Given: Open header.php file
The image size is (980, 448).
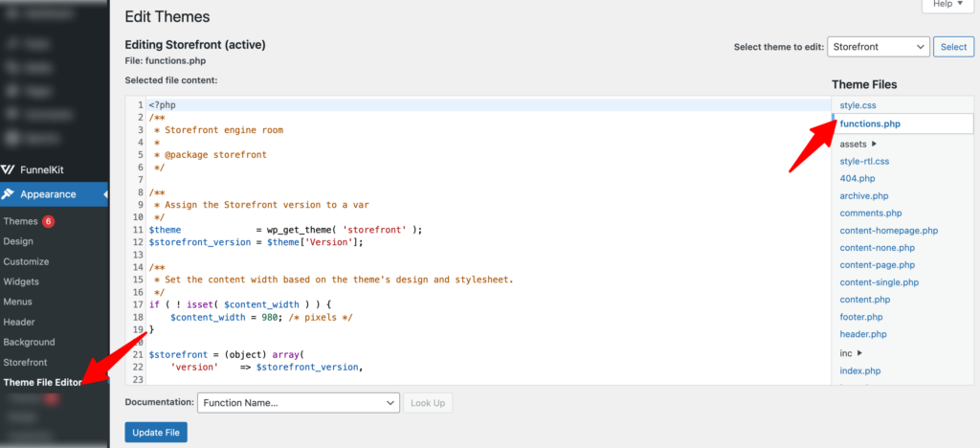Looking at the screenshot, I should pos(863,334).
